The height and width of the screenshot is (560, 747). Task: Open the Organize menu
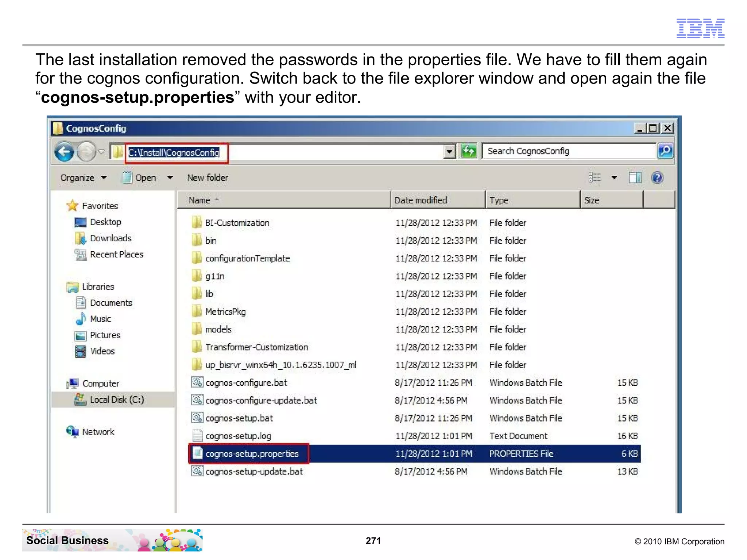(x=83, y=178)
